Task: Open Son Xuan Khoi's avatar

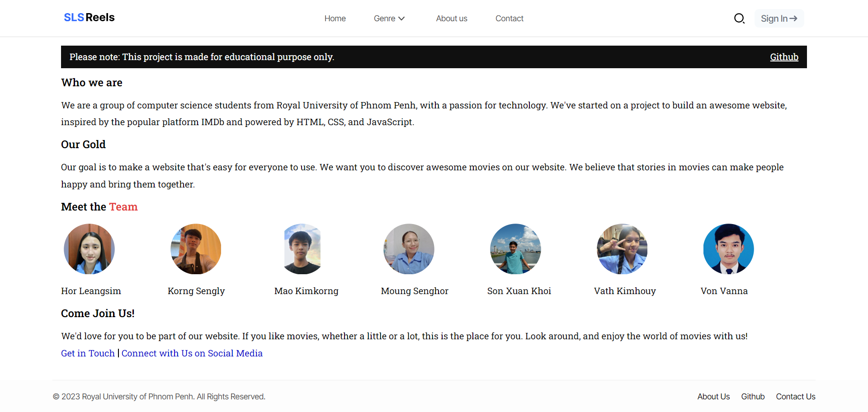Action: (515, 249)
